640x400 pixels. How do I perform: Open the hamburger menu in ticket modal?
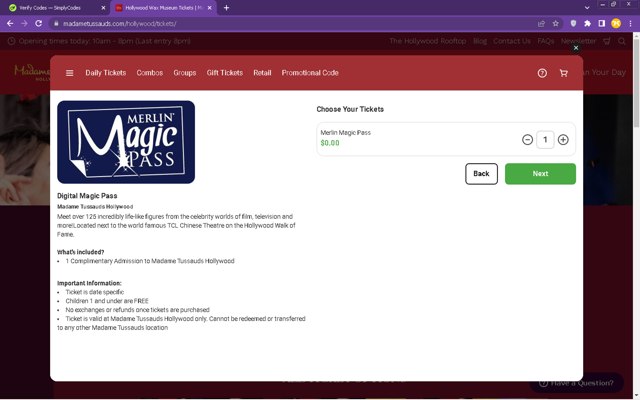pyautogui.click(x=70, y=73)
